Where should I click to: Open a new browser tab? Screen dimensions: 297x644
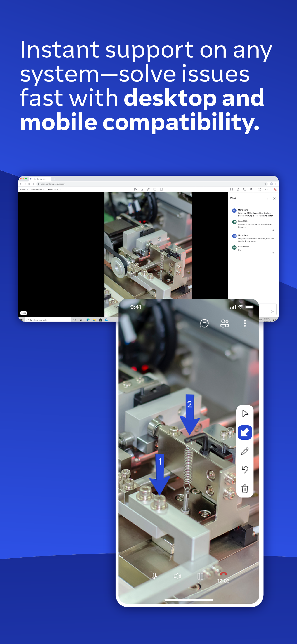[x=54, y=179]
